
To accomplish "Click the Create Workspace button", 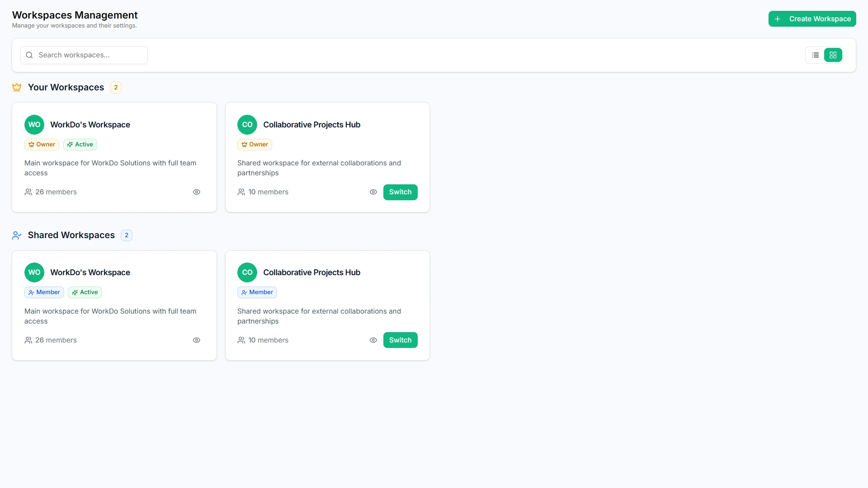I will pyautogui.click(x=812, y=19).
